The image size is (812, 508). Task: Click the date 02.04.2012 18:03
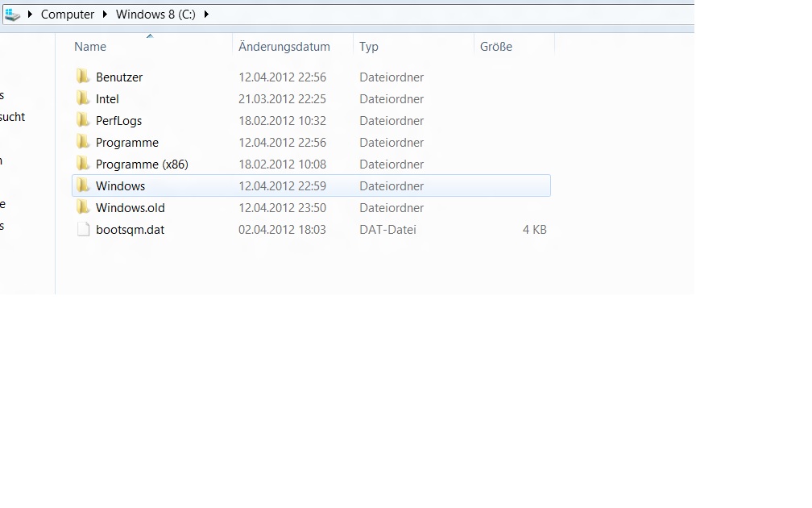pyautogui.click(x=282, y=230)
